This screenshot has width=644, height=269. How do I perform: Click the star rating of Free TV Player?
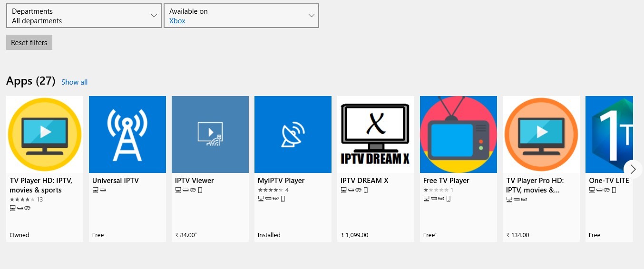coord(436,190)
